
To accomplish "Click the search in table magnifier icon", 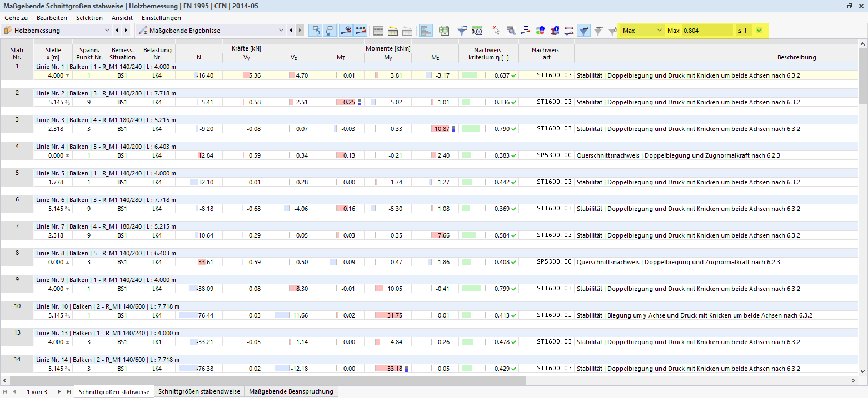I will [511, 31].
